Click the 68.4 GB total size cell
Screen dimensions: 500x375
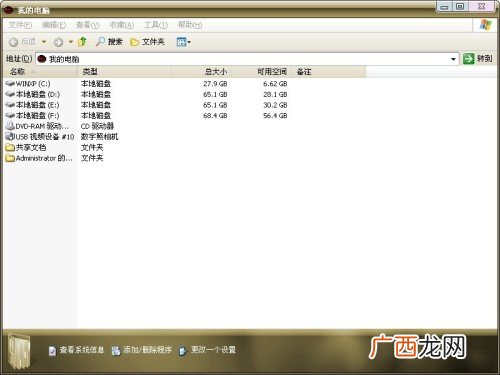click(x=215, y=116)
